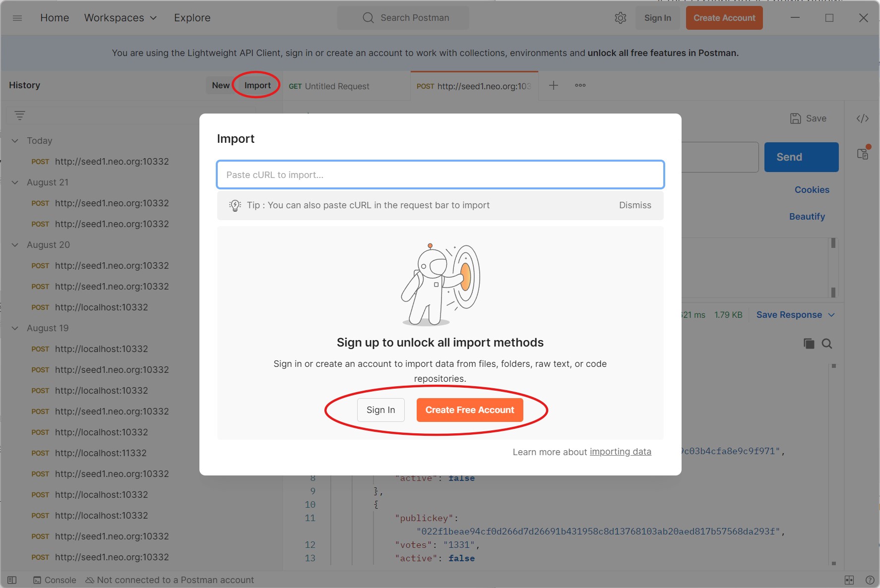Switch to the GET Untitled Request tab
880x588 pixels.
click(x=346, y=86)
